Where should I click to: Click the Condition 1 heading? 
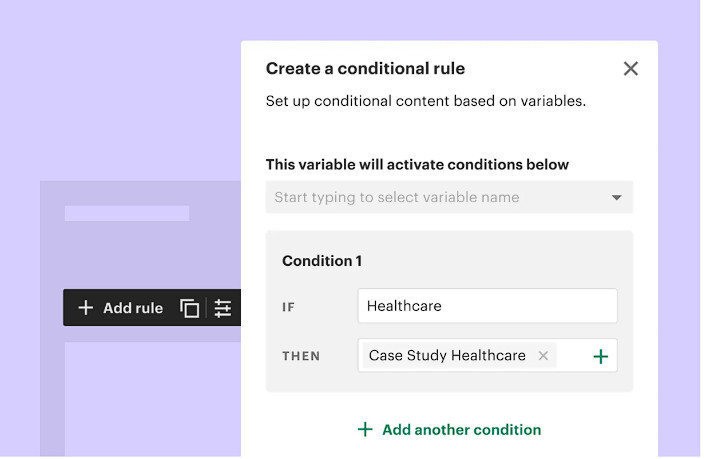(321, 261)
